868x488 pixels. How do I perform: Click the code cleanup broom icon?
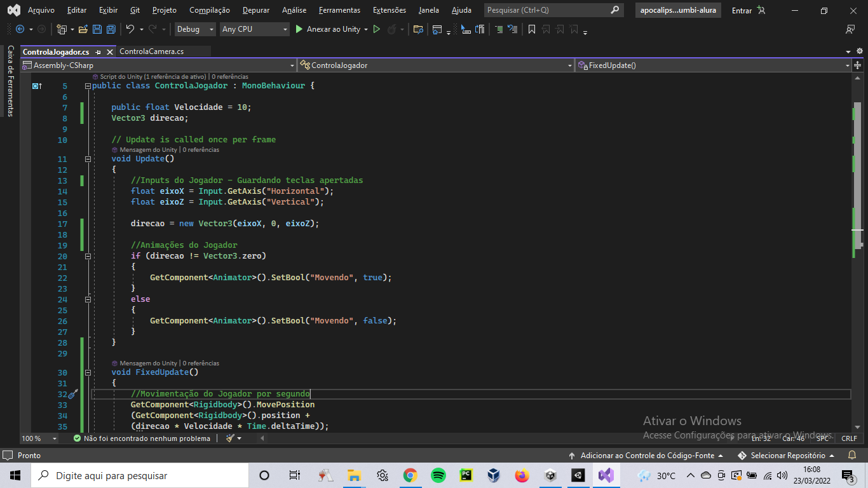coord(229,438)
